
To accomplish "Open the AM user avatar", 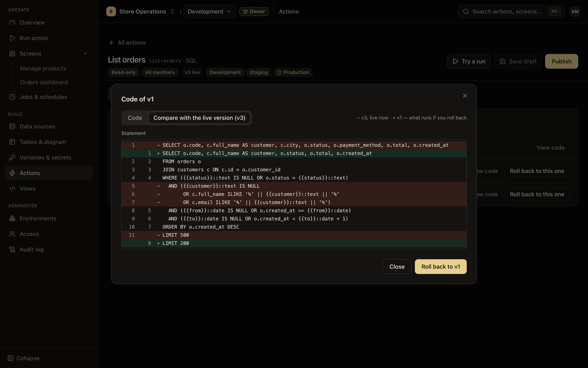I will [575, 11].
